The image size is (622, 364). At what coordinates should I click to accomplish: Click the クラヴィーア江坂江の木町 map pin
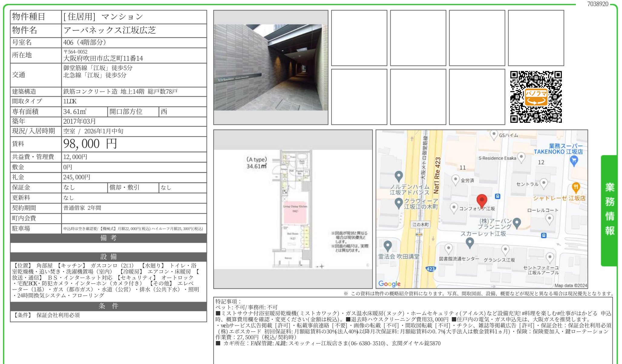pyautogui.click(x=399, y=203)
